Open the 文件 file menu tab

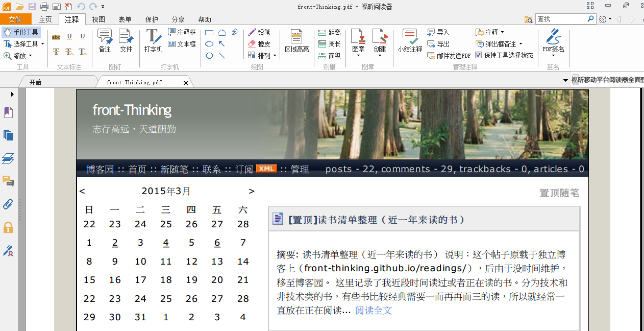click(x=16, y=19)
